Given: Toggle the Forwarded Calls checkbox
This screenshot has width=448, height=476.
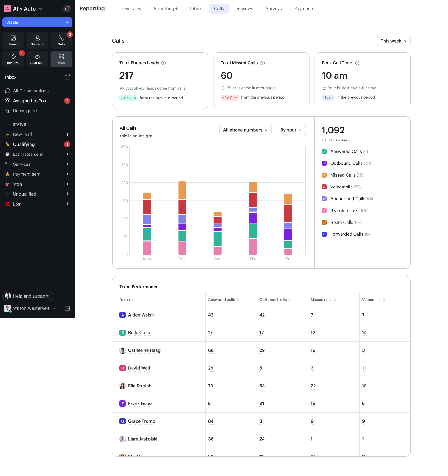Looking at the screenshot, I should 324,234.
